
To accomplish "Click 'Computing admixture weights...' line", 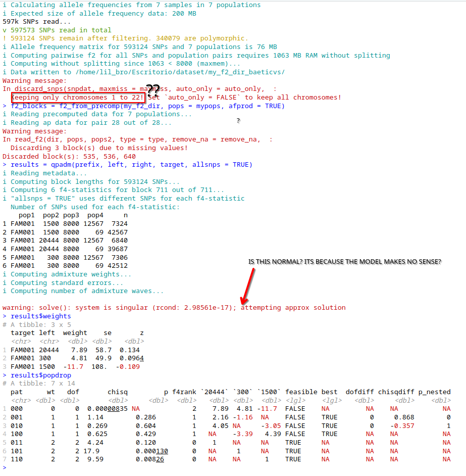I will tap(67, 274).
